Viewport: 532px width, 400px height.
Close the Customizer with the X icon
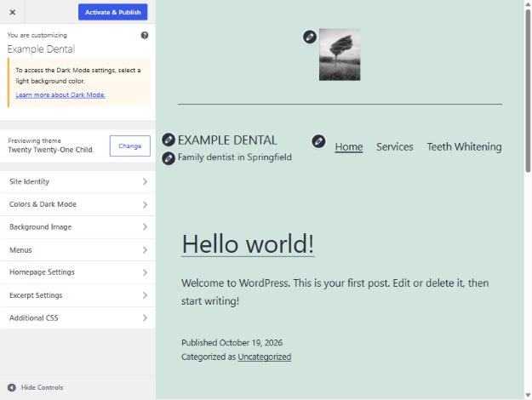pos(13,12)
